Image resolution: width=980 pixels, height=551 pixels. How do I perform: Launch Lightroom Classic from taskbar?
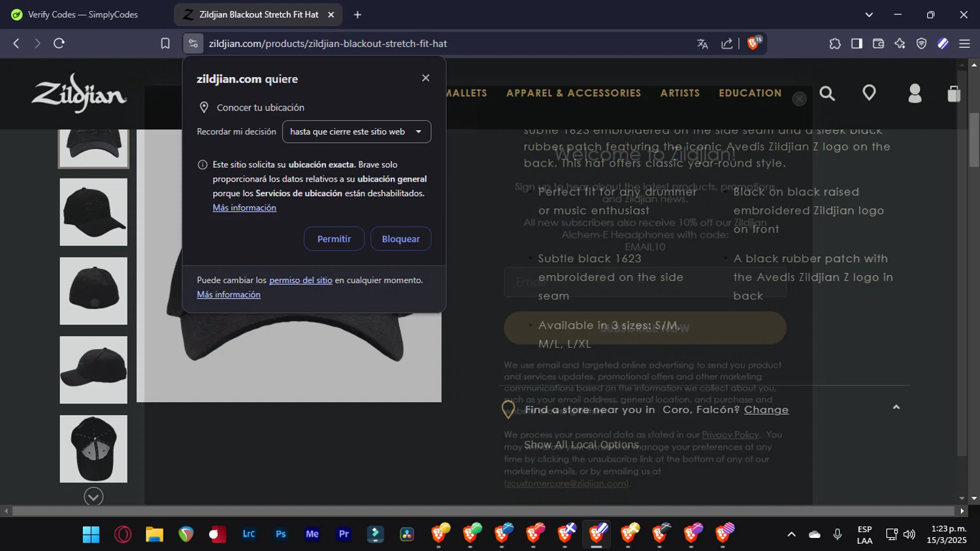click(249, 534)
